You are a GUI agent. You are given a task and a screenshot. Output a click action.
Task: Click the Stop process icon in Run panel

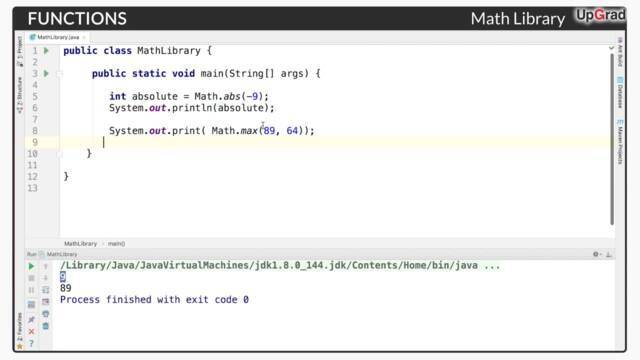[x=31, y=278]
